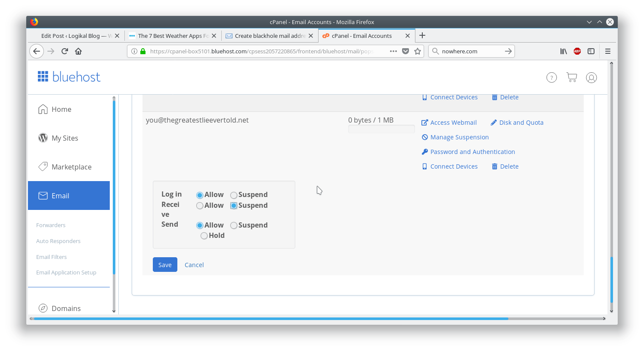
Task: Click the green padlock security icon
Action: tap(143, 51)
